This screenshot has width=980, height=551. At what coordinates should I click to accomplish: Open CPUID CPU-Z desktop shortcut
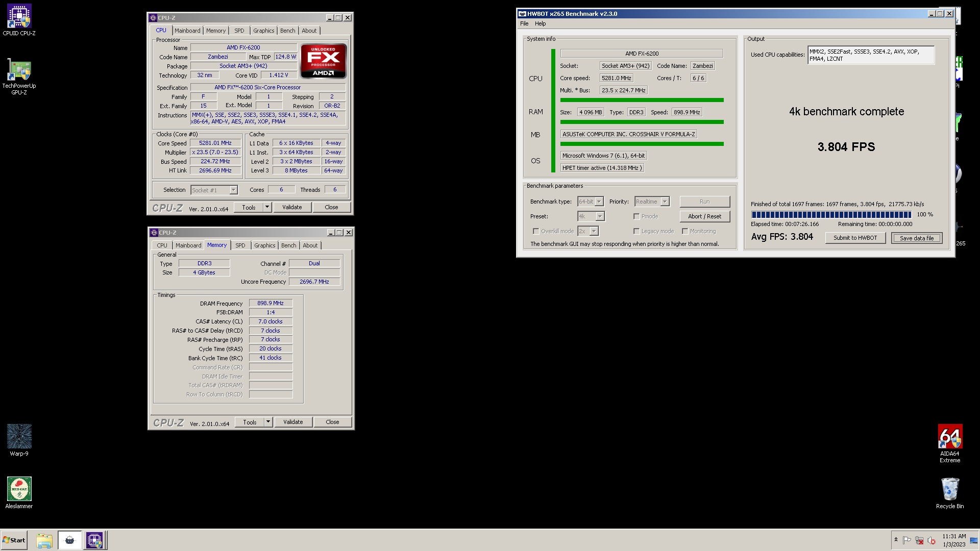pos(19,20)
